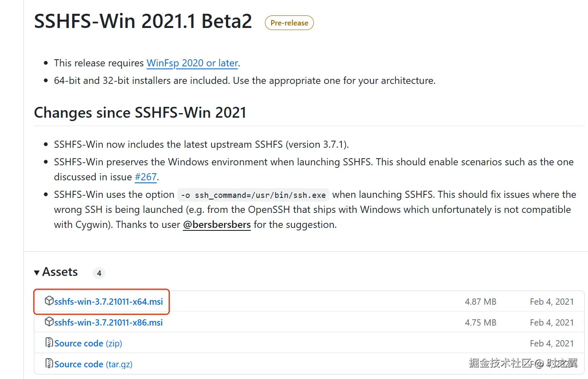This screenshot has width=588, height=379.
Task: Click the Feb 4, 2021 date on the Source code (zip) row
Action: click(551, 343)
